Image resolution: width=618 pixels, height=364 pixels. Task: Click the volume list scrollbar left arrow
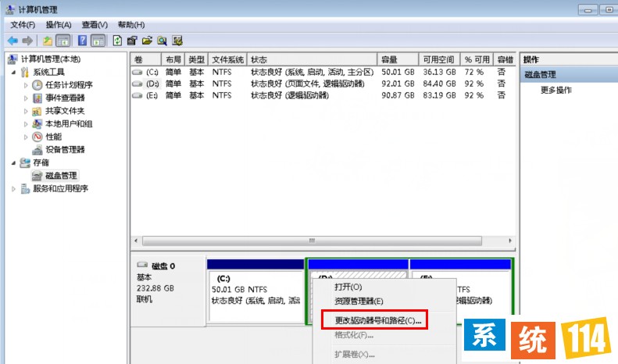[136, 241]
